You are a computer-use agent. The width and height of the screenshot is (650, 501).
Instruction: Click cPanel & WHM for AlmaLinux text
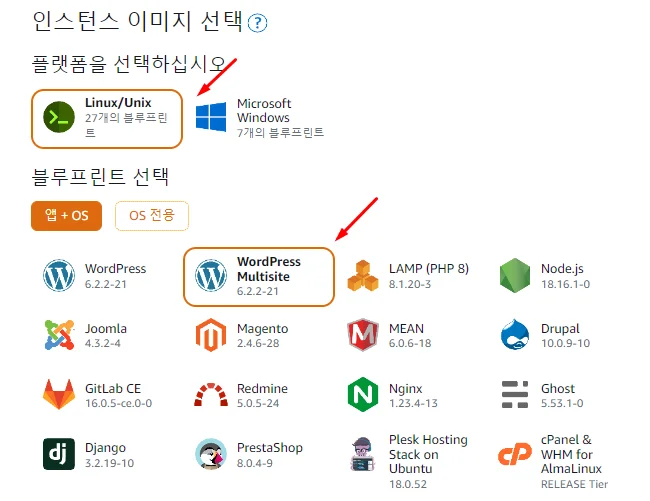click(571, 454)
